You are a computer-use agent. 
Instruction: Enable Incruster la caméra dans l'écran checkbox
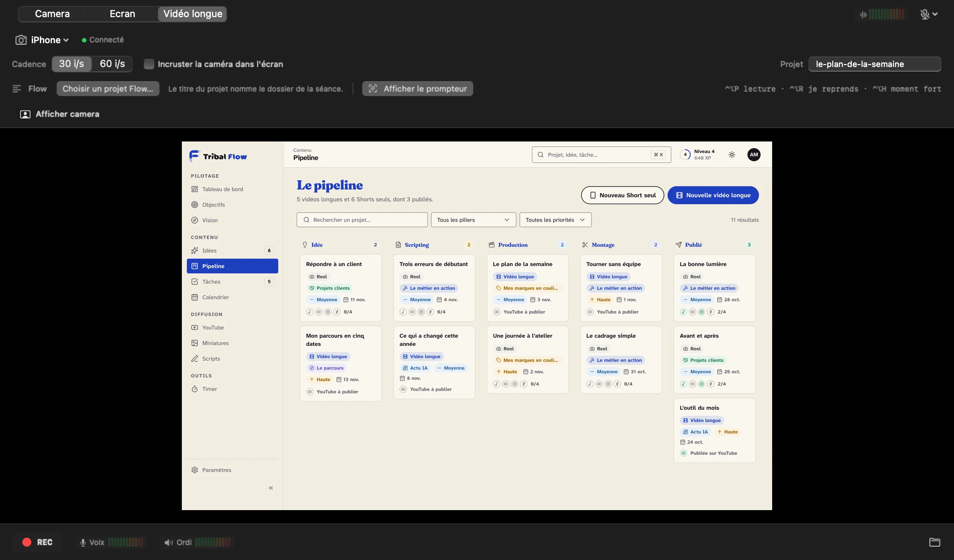[x=149, y=64]
